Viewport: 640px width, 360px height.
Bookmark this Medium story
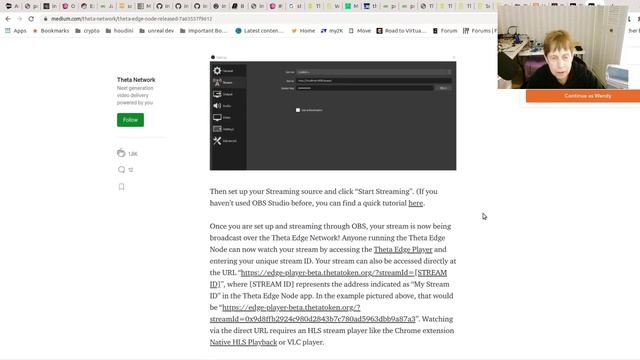click(x=121, y=187)
